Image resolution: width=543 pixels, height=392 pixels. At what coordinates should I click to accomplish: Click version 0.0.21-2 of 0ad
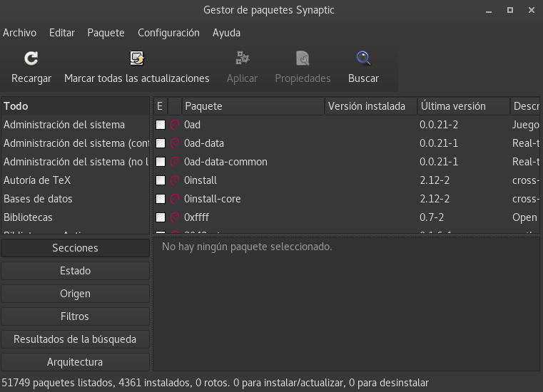click(x=439, y=125)
